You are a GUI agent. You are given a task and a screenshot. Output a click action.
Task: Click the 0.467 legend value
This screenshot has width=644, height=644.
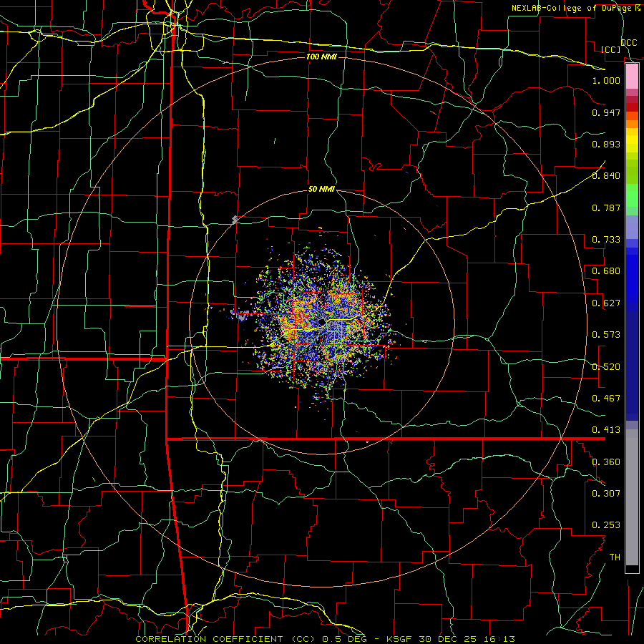click(x=606, y=399)
